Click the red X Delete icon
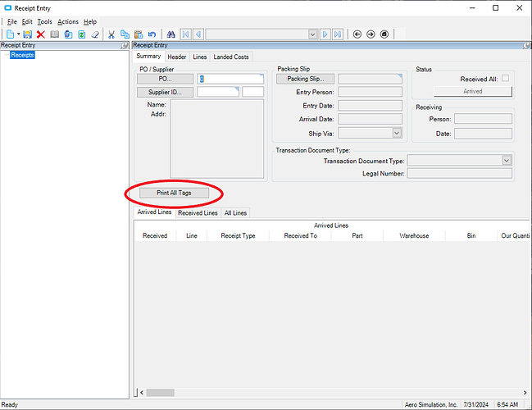 click(41, 34)
